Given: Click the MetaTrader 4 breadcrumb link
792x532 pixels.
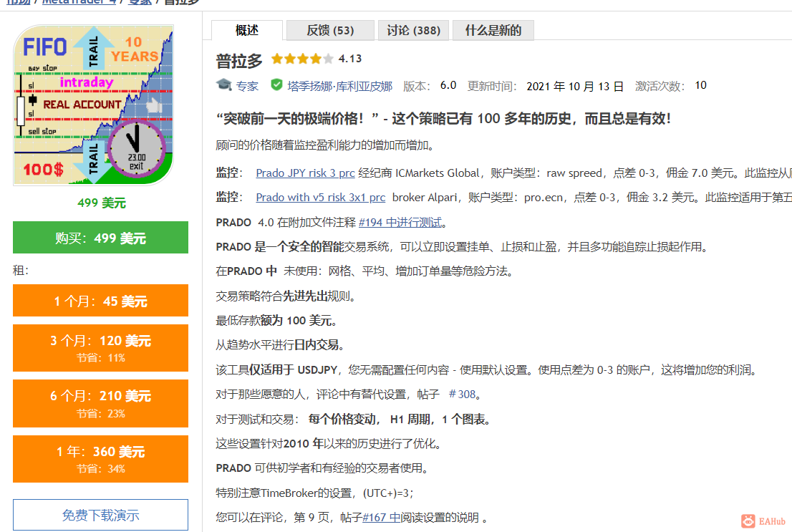Looking at the screenshot, I should pos(79,2).
